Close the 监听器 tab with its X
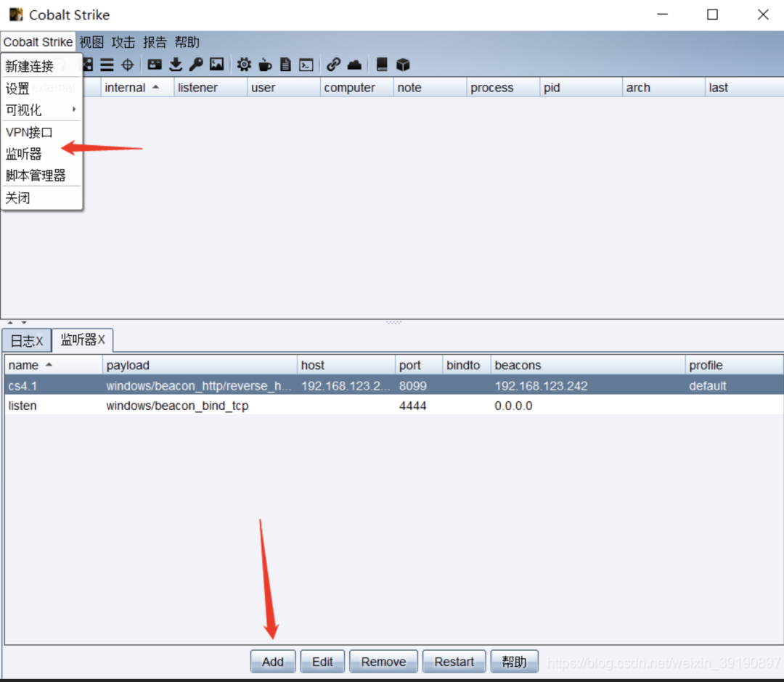This screenshot has width=784, height=682. point(101,340)
